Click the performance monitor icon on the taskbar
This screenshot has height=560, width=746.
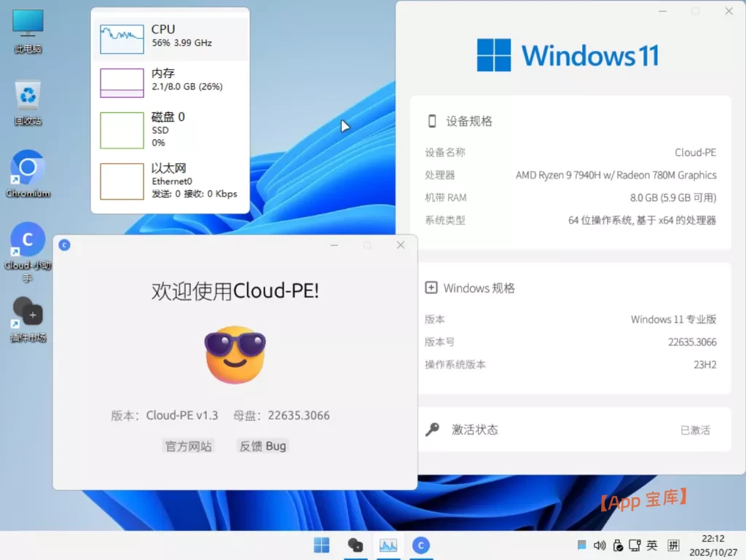click(388, 545)
